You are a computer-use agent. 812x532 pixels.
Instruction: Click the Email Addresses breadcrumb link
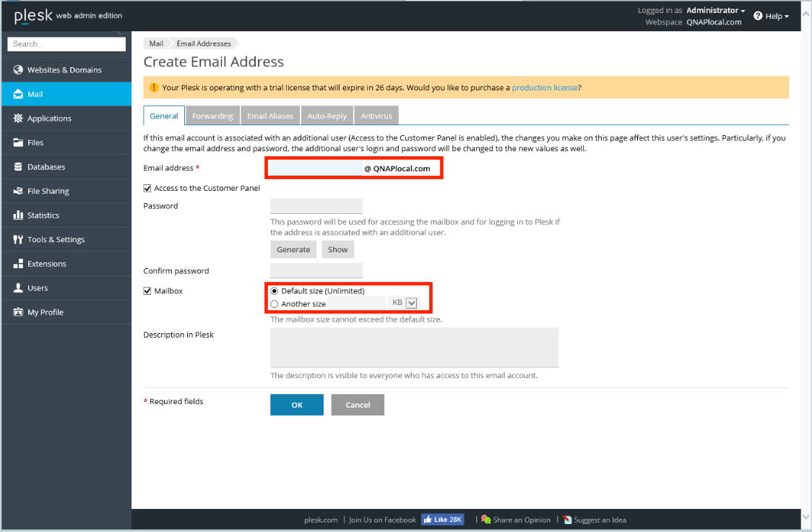tap(204, 43)
